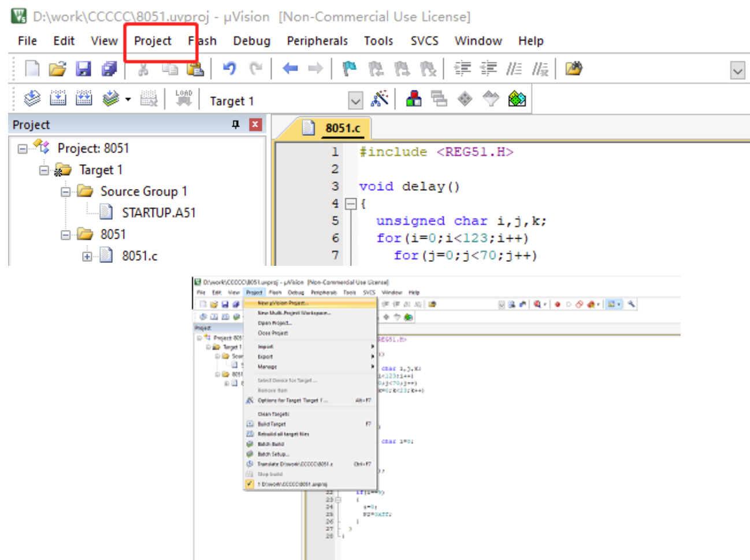Collapse the 8051 group folder
The height and width of the screenshot is (560, 750).
pyautogui.click(x=65, y=235)
